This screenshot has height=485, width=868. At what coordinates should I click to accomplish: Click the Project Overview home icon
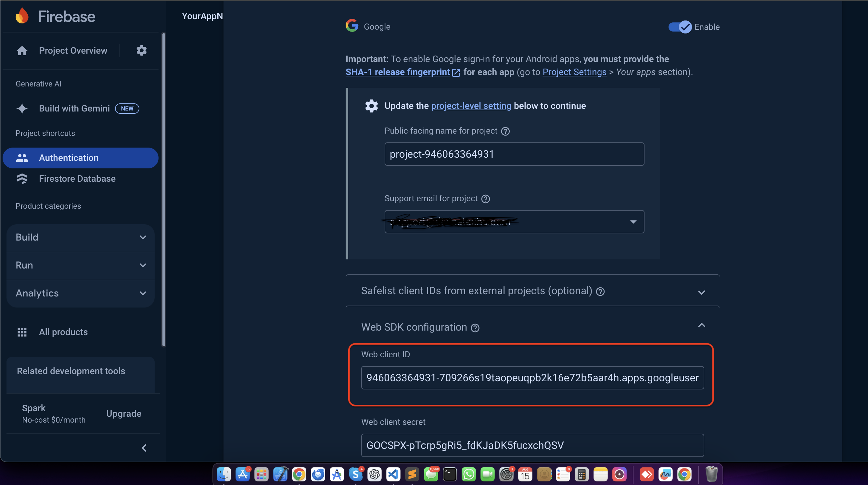click(x=22, y=51)
